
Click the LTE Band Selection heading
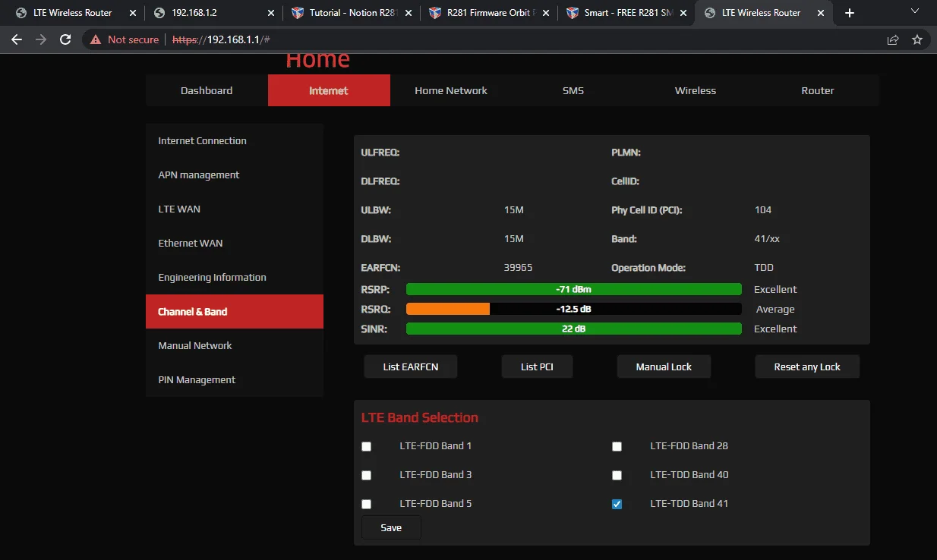(420, 417)
